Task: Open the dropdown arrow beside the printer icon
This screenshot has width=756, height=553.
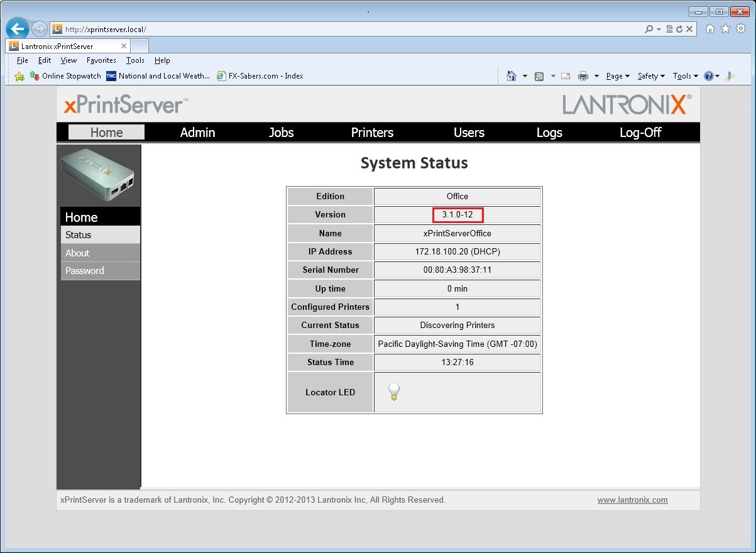Action: 596,76
